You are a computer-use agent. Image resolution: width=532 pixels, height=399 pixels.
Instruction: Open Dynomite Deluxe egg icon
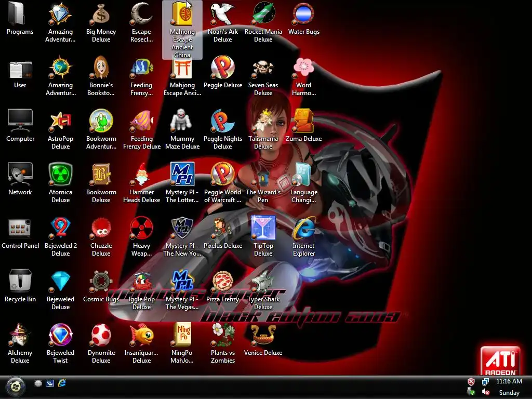pyautogui.click(x=101, y=335)
